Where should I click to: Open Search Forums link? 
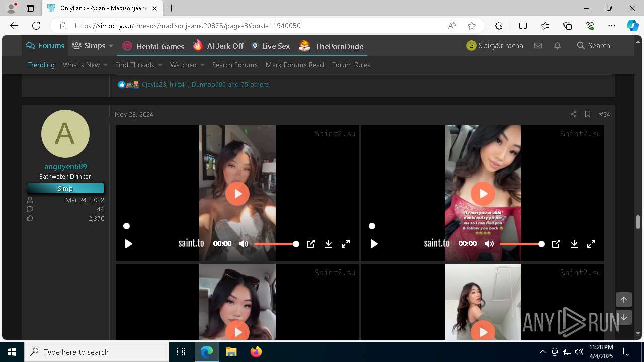(235, 65)
